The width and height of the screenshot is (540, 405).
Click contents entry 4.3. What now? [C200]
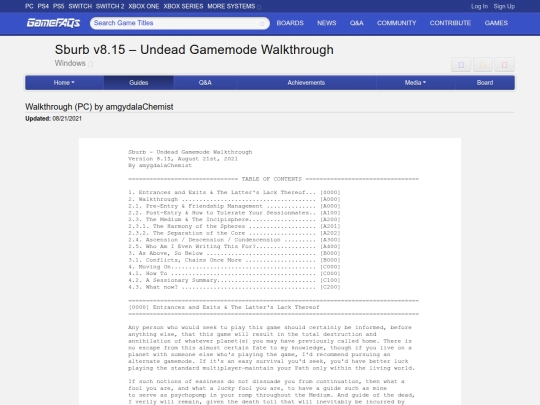pyautogui.click(x=234, y=287)
